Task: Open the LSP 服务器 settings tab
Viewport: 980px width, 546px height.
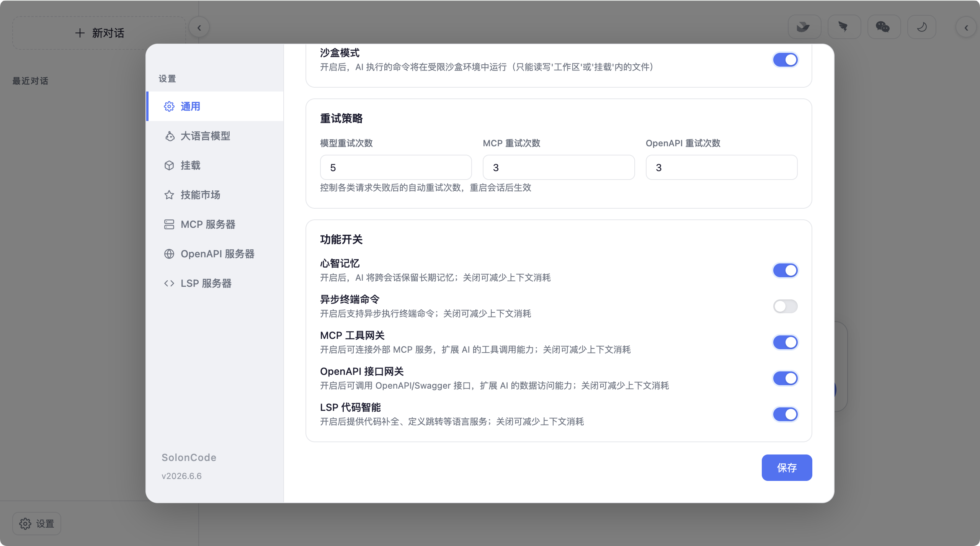Action: coord(215,283)
